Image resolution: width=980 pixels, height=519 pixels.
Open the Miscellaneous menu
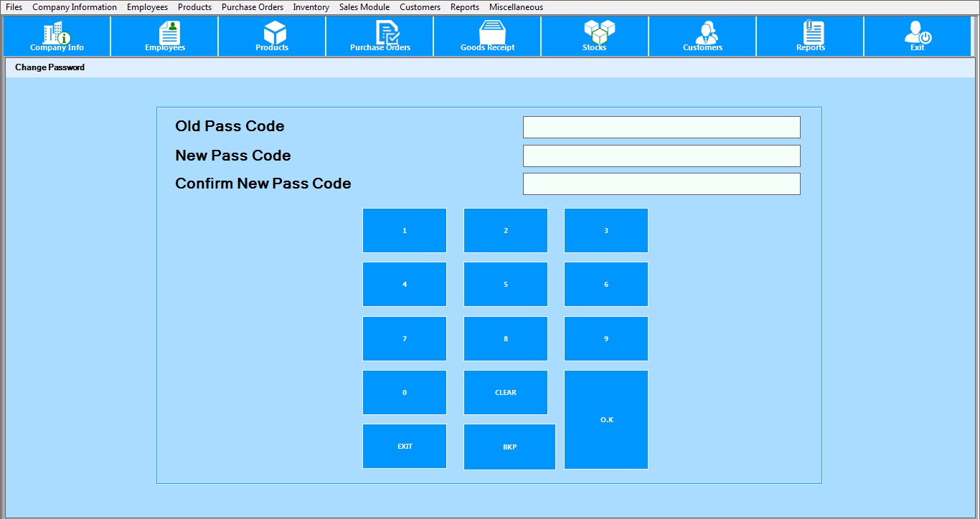pos(516,7)
